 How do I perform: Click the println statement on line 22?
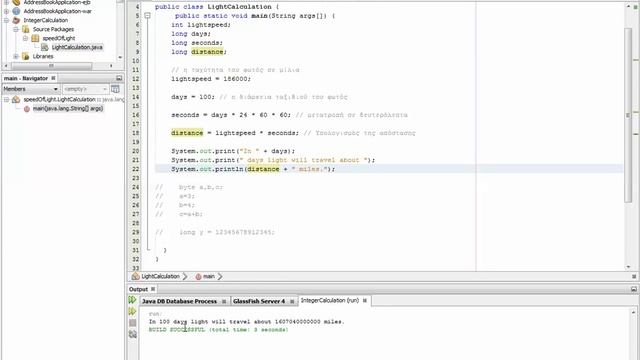pos(253,169)
